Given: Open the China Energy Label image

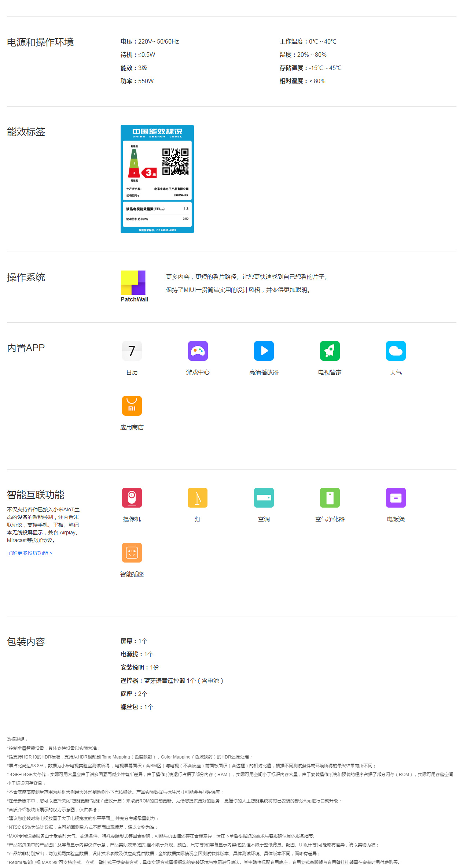Looking at the screenshot, I should pyautogui.click(x=157, y=179).
